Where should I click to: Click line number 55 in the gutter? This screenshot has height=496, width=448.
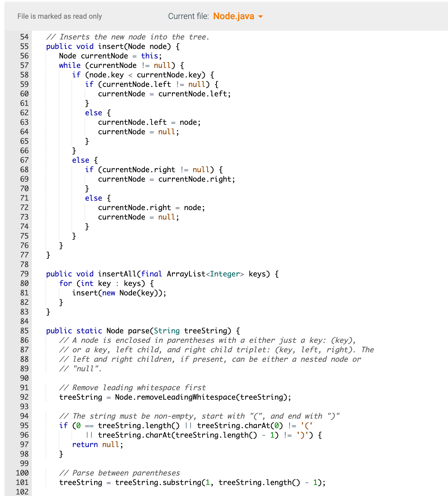23,46
